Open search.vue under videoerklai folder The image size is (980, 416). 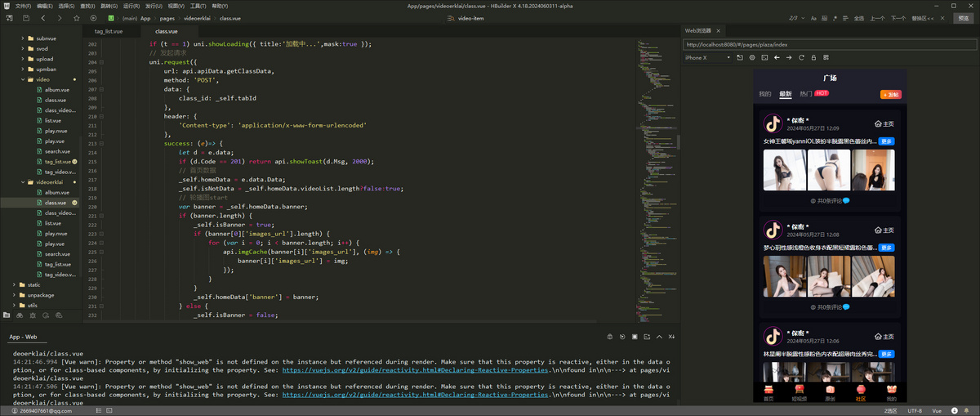pos(57,253)
